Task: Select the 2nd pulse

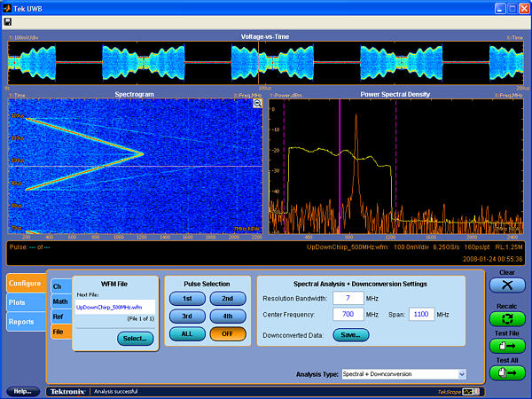Action: tap(228, 299)
